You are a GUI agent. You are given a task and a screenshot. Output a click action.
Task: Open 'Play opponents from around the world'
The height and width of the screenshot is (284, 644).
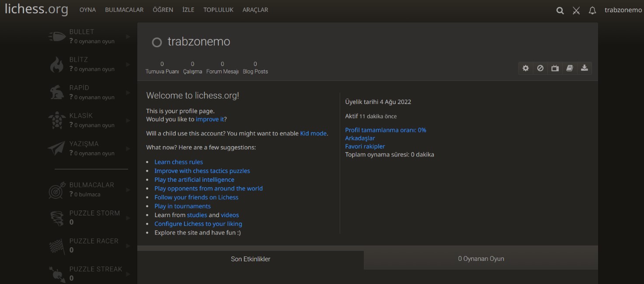(209, 188)
